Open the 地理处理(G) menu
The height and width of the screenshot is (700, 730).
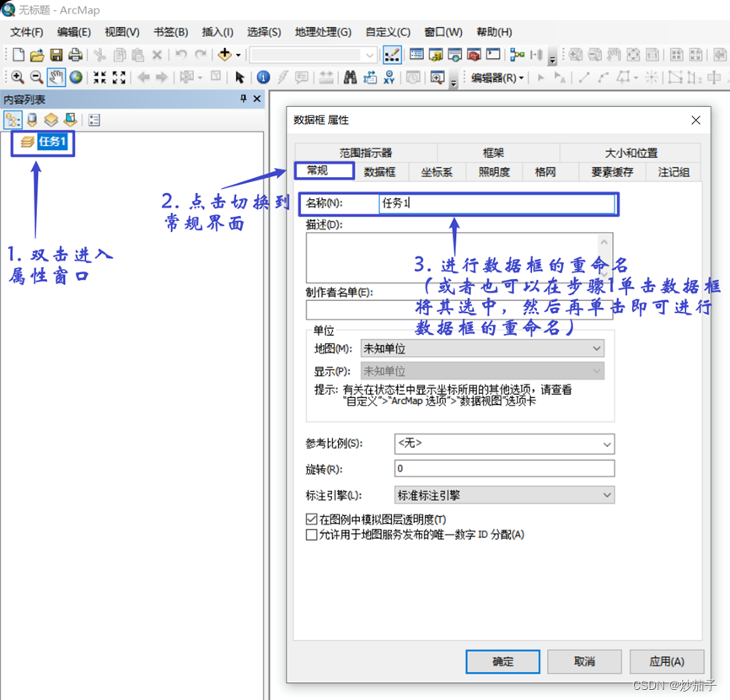tap(323, 32)
